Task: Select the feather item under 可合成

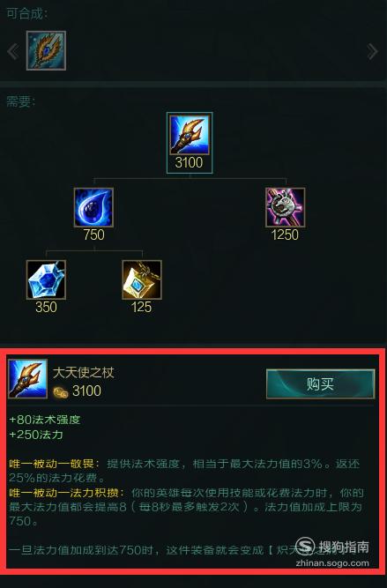Action: (46, 50)
